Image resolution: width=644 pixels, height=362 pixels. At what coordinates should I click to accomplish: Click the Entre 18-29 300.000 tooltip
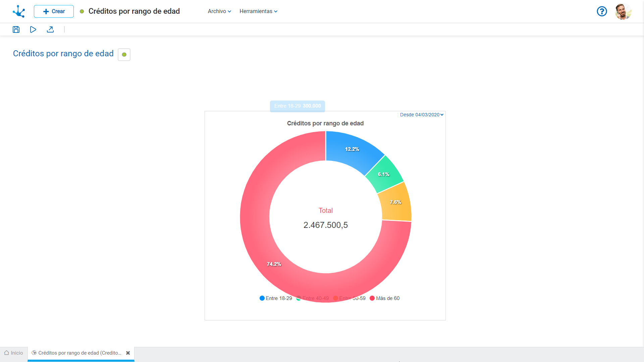pyautogui.click(x=298, y=106)
